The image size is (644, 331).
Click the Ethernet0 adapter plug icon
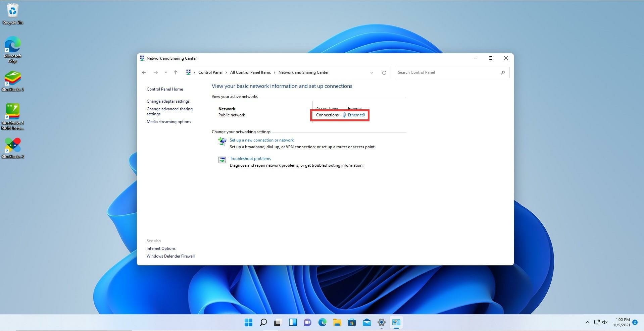tap(344, 115)
